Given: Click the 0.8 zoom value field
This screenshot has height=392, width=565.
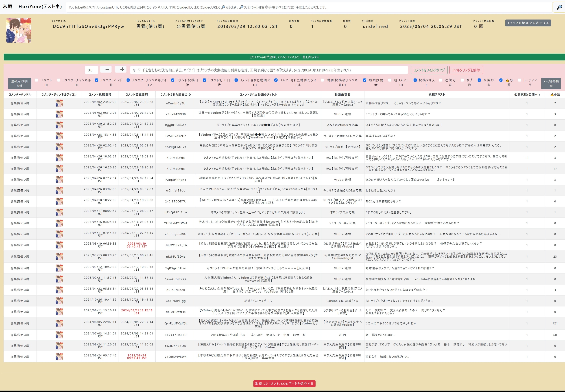Looking at the screenshot, I should click(x=91, y=70).
